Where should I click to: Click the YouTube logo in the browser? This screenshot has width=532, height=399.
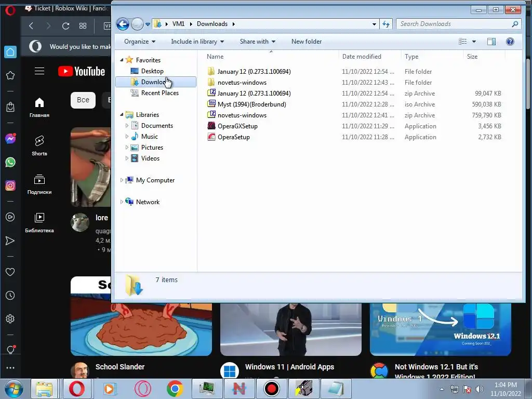[82, 71]
